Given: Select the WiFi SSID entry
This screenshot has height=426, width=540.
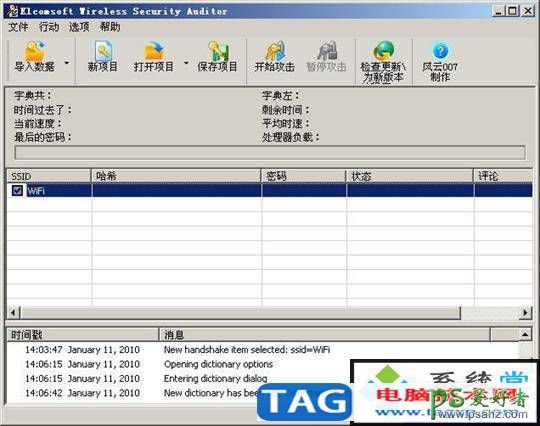Looking at the screenshot, I should click(x=36, y=190).
